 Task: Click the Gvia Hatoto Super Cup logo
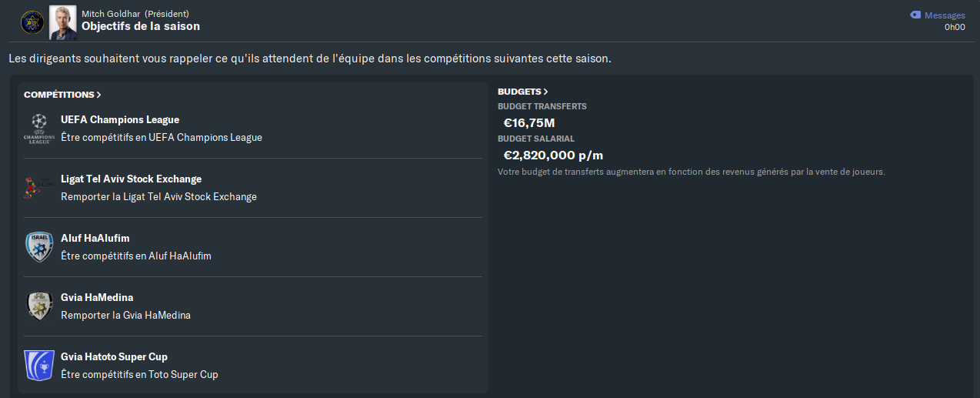pos(38,366)
